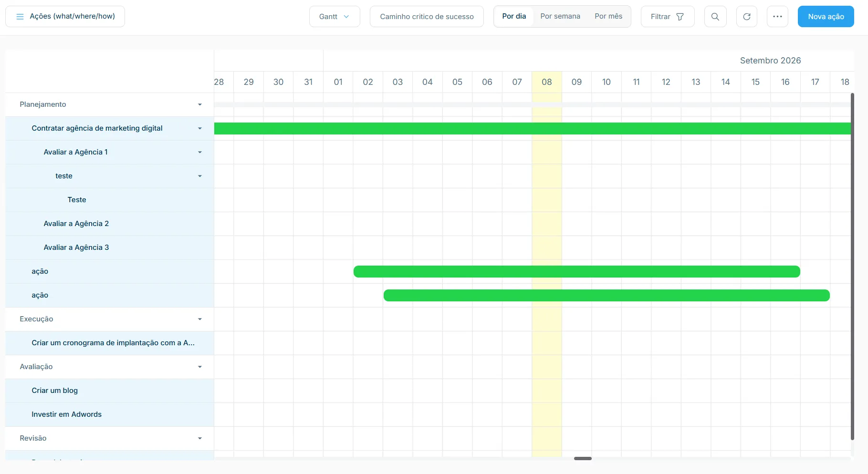Screen dimensions: 868x474
Task: Collapse the Planejamento group arrow
Action: tap(200, 104)
